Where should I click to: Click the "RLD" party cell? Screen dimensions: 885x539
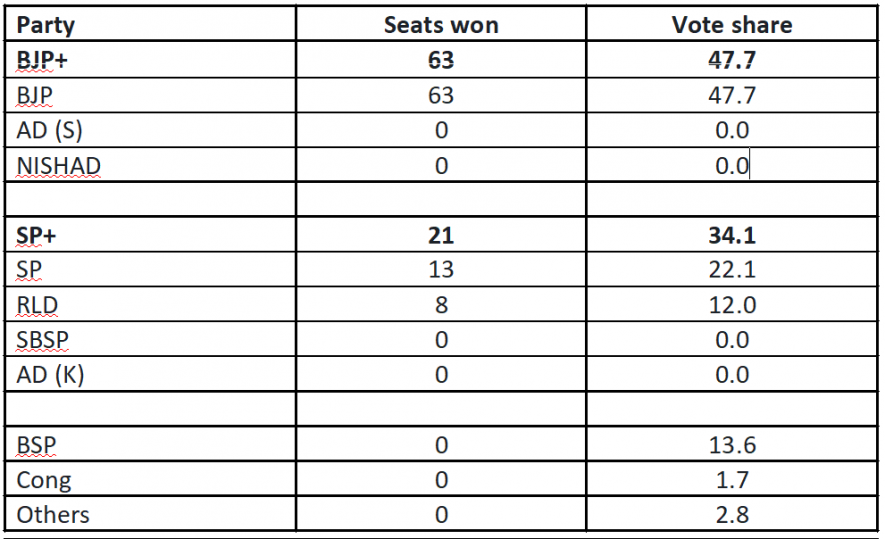pyautogui.click(x=38, y=305)
